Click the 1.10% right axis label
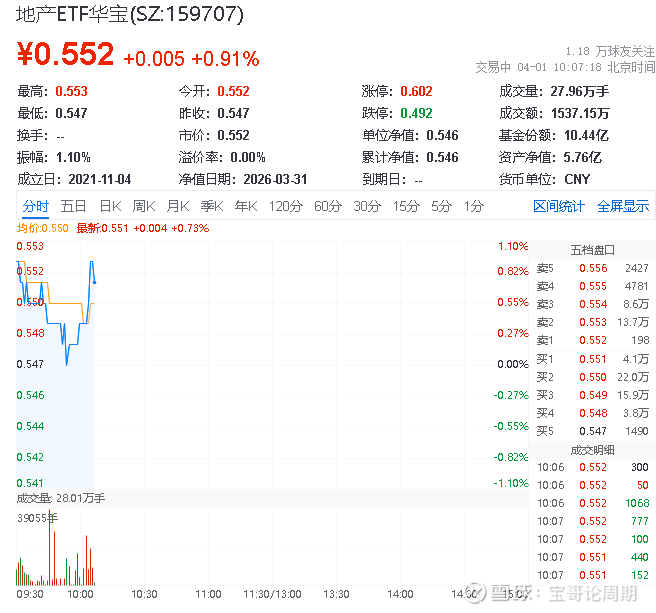656x613 pixels. click(x=513, y=246)
